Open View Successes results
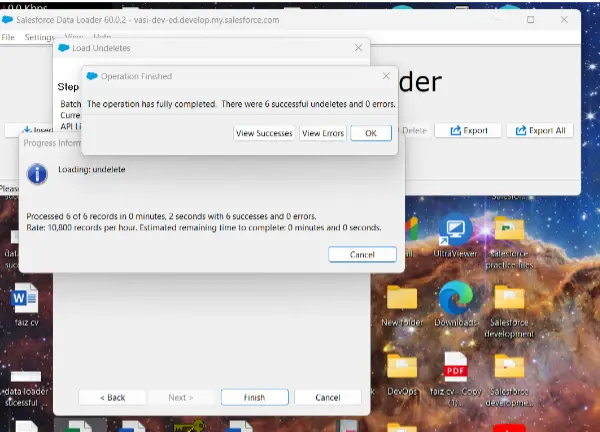The height and width of the screenshot is (432, 600). (264, 133)
